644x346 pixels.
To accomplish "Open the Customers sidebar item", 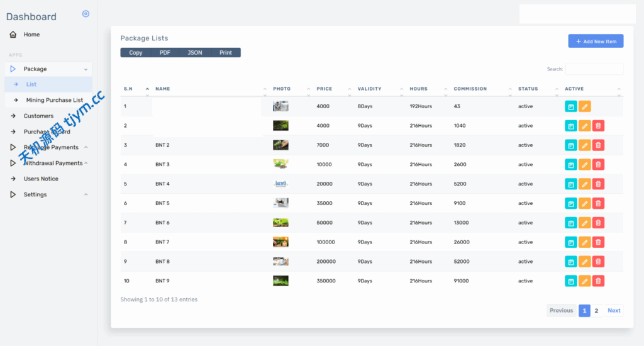I will click(x=38, y=116).
